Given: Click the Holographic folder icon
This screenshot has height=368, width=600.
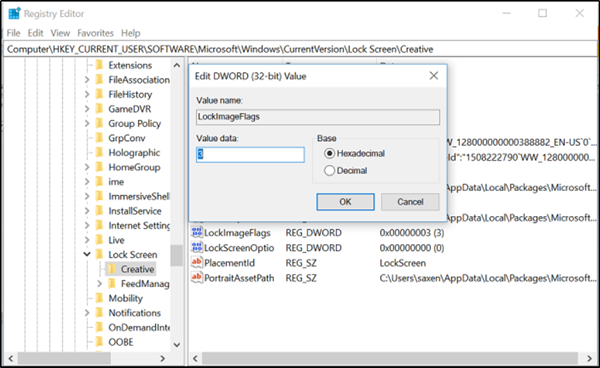Looking at the screenshot, I should coord(99,152).
